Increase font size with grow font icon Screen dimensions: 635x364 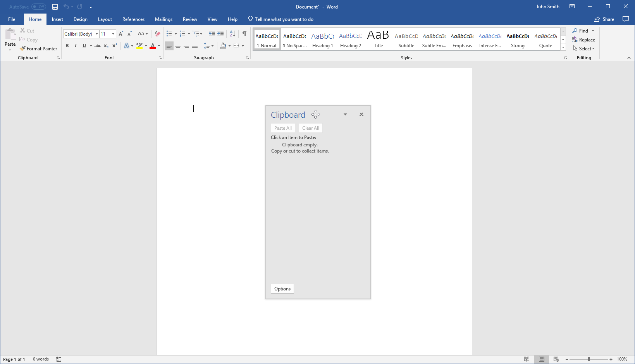click(121, 34)
